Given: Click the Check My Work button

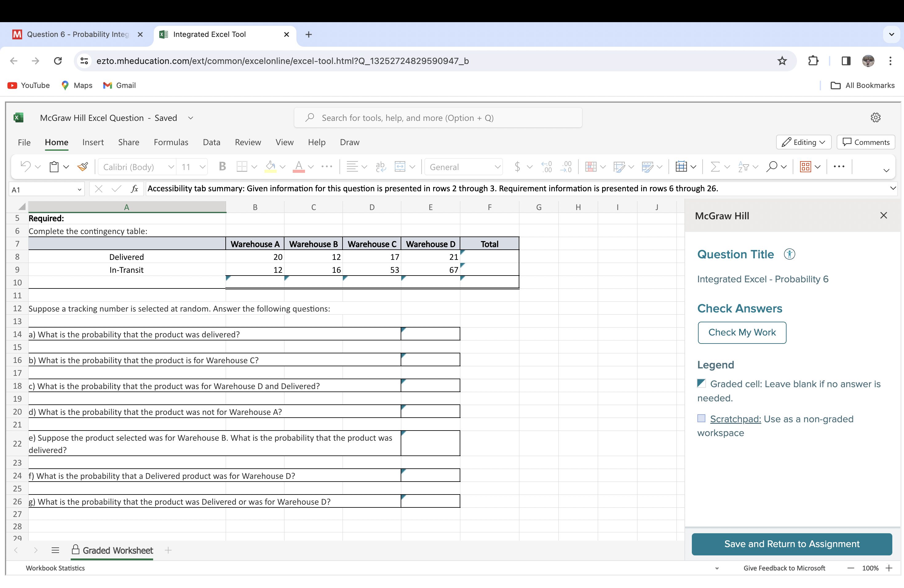Looking at the screenshot, I should click(x=742, y=332).
